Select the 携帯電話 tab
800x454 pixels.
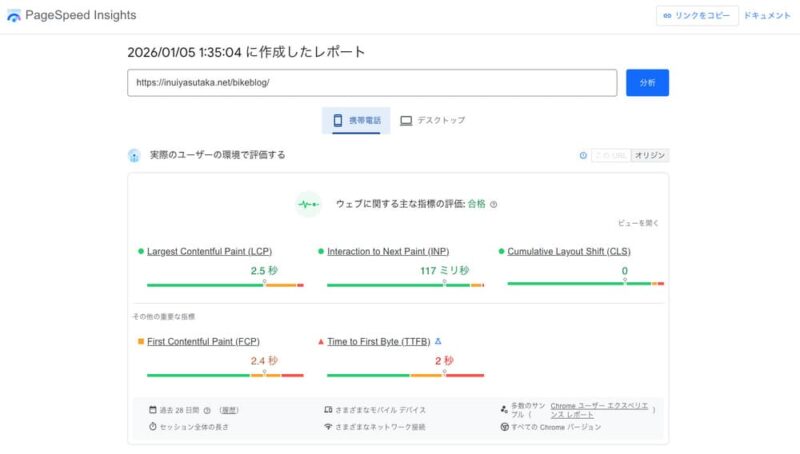point(356,120)
